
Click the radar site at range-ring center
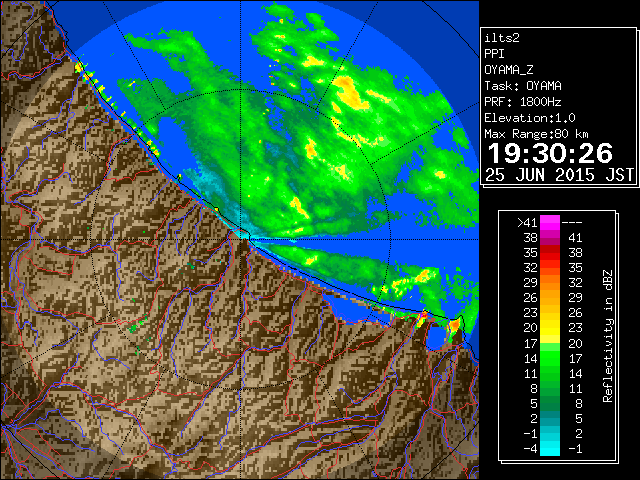240,239
